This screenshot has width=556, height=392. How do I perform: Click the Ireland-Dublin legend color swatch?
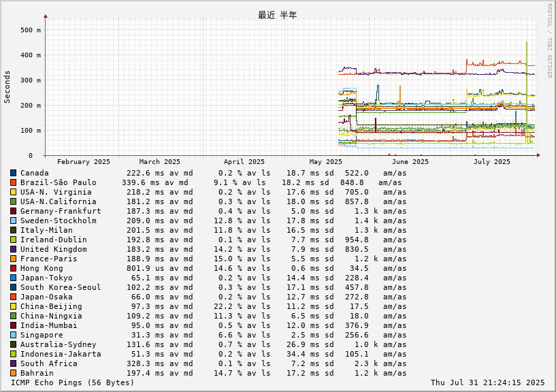click(x=13, y=240)
